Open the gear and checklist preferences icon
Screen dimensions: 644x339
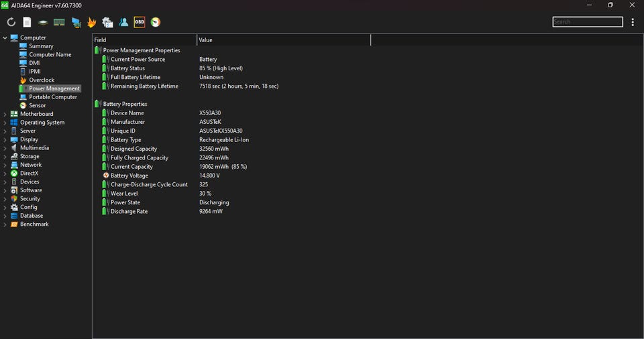coord(107,22)
